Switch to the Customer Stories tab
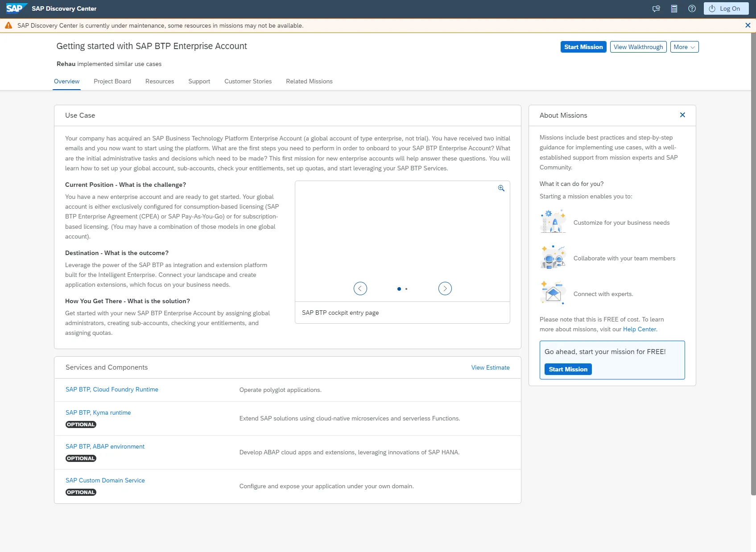Viewport: 756px width, 552px height. (248, 81)
